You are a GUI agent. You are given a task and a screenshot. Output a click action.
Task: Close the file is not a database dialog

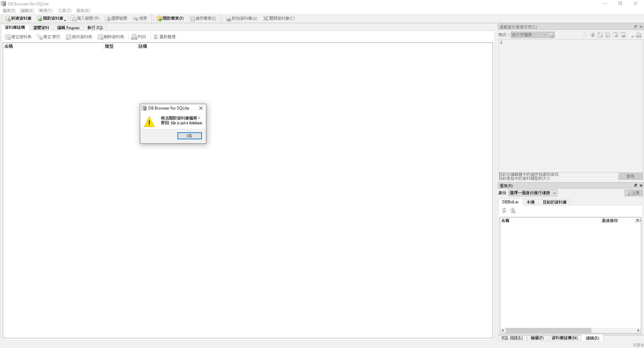201,108
